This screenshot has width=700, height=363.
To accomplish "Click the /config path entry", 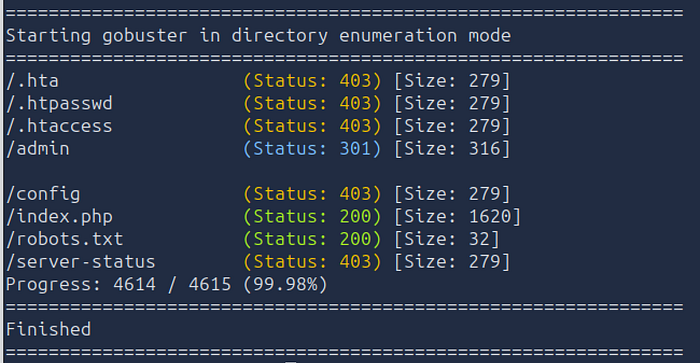I will coord(43,194).
